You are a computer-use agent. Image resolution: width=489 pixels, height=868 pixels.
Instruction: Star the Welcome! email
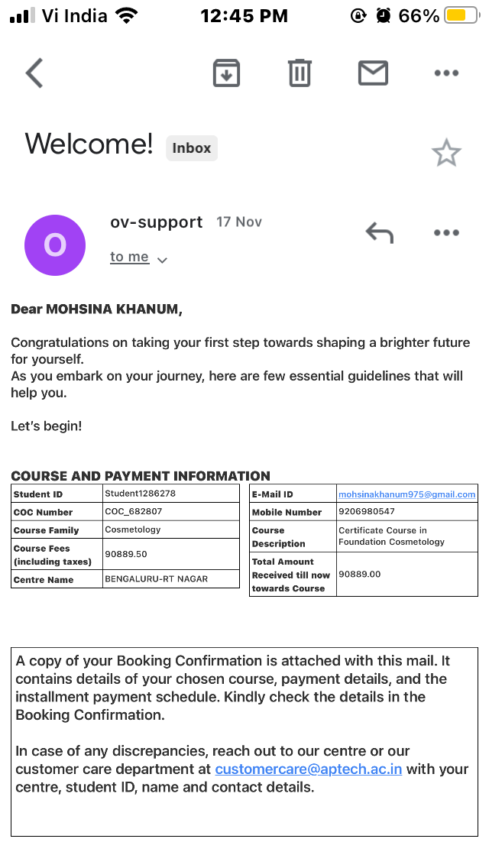pos(446,153)
